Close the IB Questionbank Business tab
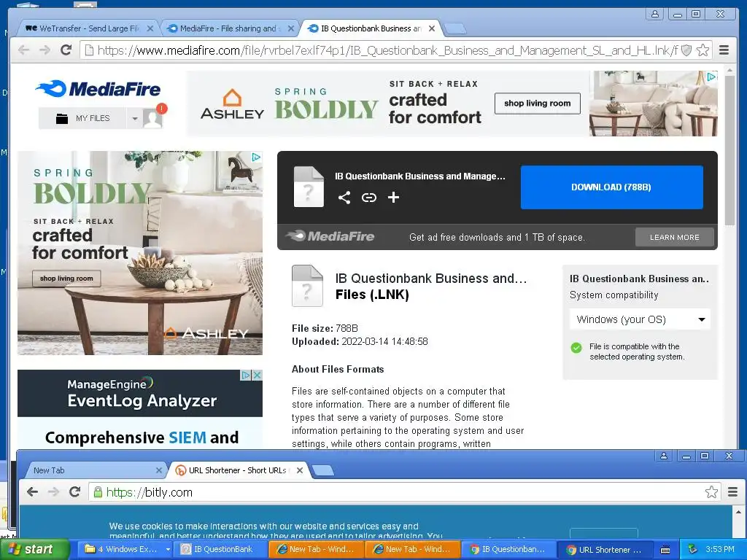The height and width of the screenshot is (560, 747). (432, 28)
